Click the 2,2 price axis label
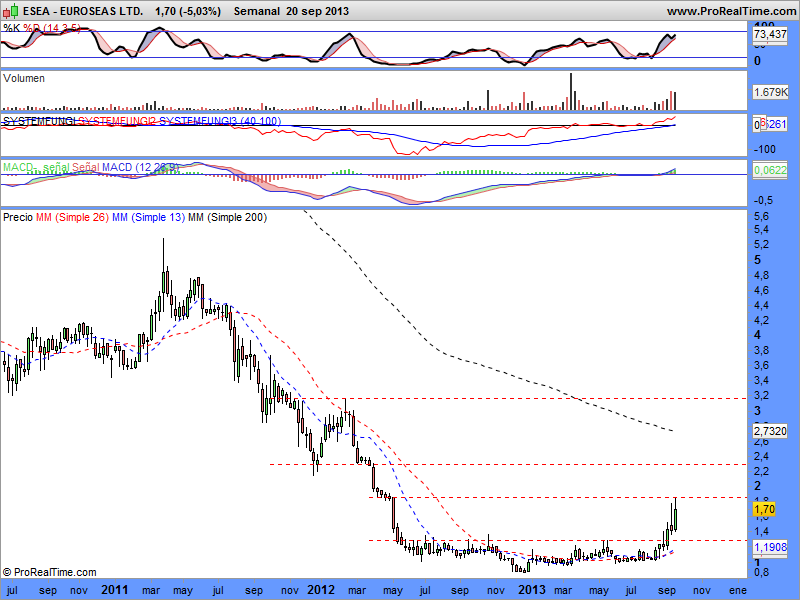Viewport: 800px width, 600px height. click(x=761, y=471)
